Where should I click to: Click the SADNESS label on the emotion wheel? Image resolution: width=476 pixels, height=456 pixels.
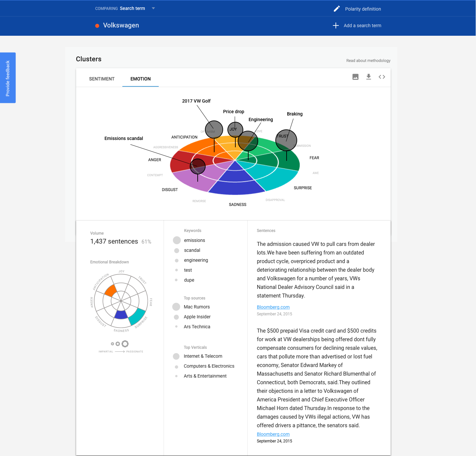click(237, 205)
